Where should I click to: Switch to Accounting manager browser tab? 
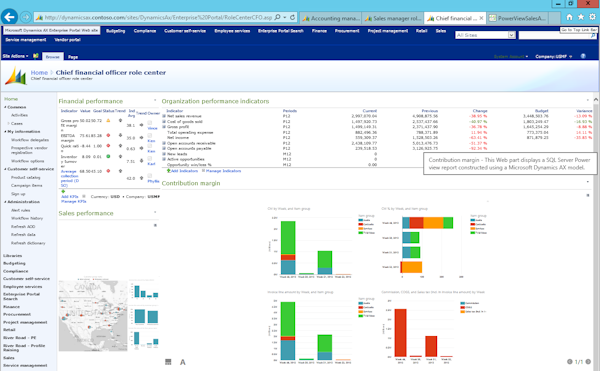[x=331, y=18]
